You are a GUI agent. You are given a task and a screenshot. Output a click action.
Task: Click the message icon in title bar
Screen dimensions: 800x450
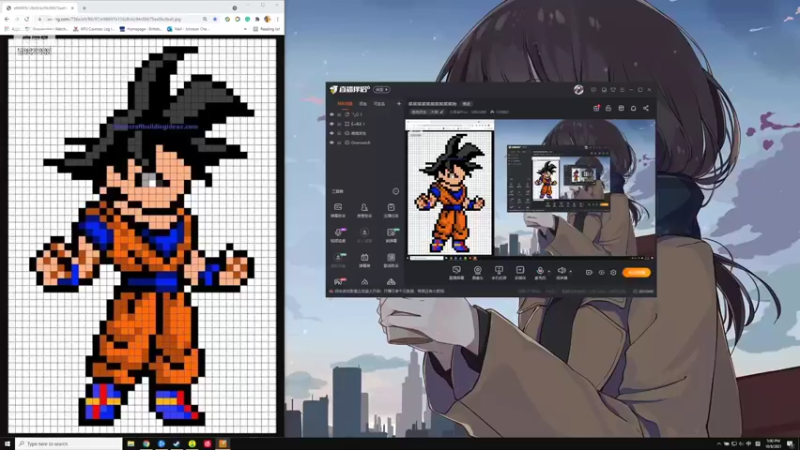tap(593, 90)
